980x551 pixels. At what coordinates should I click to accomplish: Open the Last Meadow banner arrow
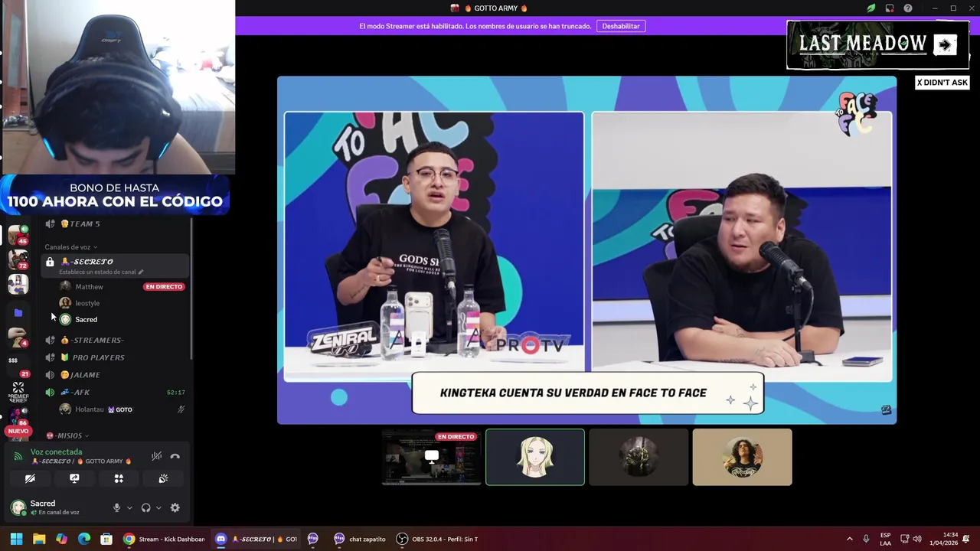tap(946, 45)
